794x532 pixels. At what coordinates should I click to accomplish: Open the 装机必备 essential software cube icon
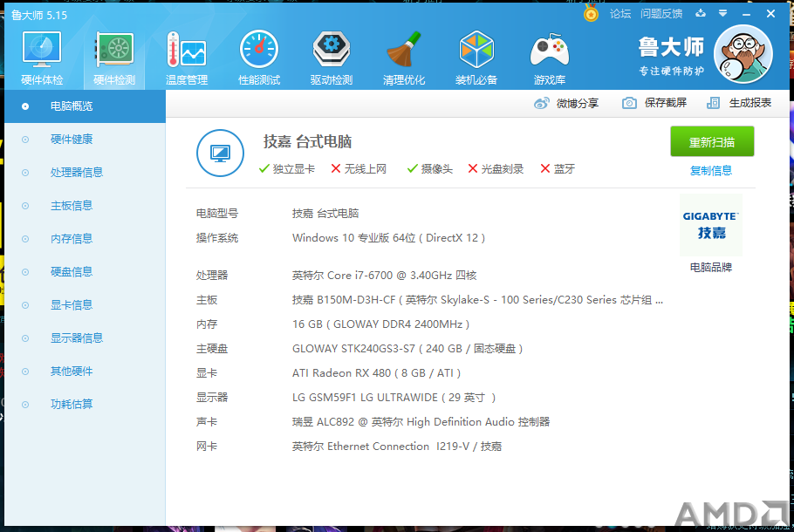[476, 58]
